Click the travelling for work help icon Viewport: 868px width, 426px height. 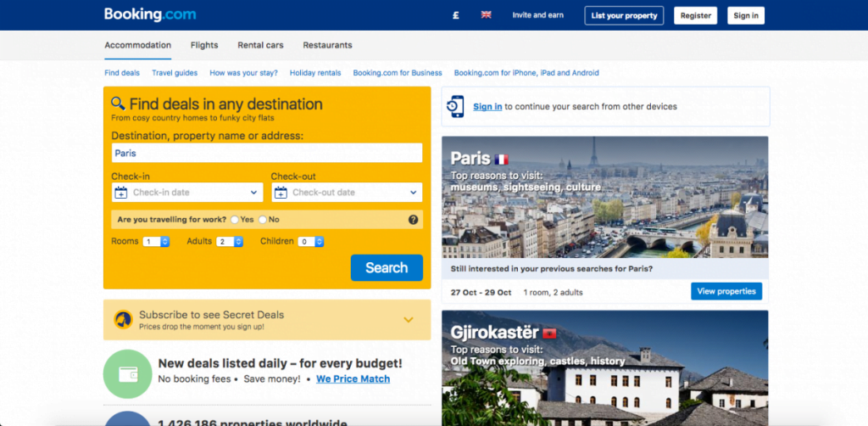point(414,220)
